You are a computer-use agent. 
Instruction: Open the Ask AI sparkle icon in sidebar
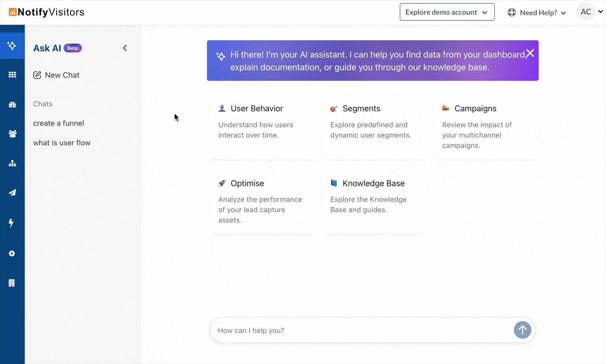pos(12,46)
